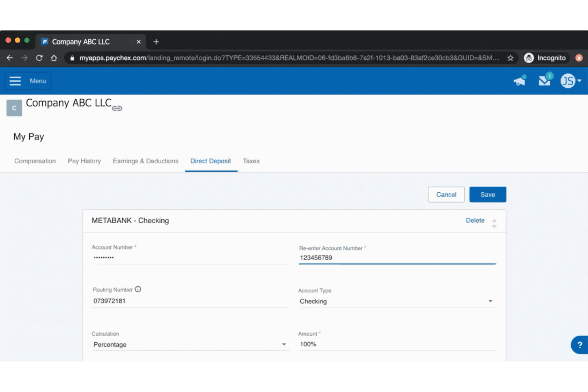Click the Save button
588x392 pixels.
click(x=487, y=195)
